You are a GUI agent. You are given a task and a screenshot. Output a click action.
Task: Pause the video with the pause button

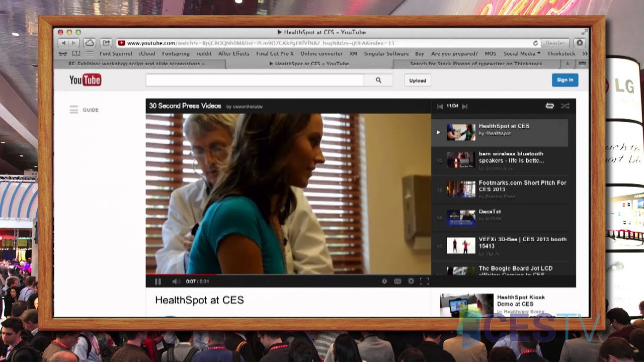[157, 282]
